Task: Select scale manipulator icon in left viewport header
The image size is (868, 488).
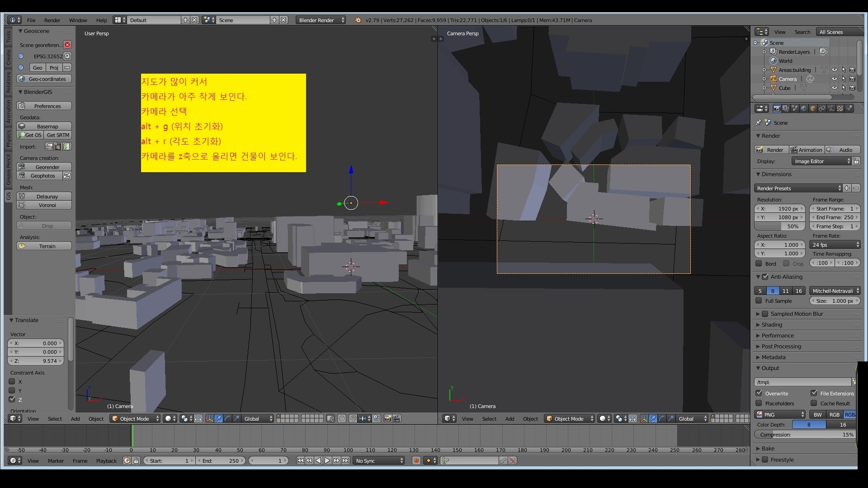Action: point(236,418)
